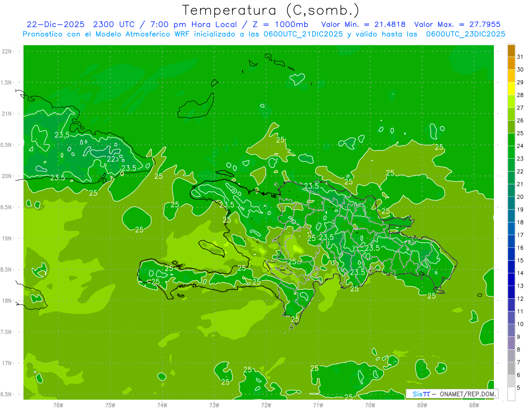Screen dimensions: 532x411
Task: Click the '31' label on the color scale
Action: (520, 57)
